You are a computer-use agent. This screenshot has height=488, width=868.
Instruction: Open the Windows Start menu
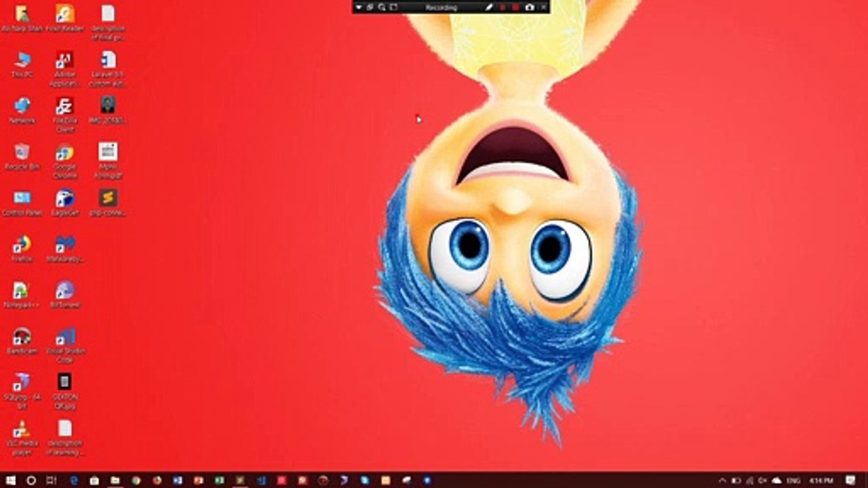(x=11, y=480)
